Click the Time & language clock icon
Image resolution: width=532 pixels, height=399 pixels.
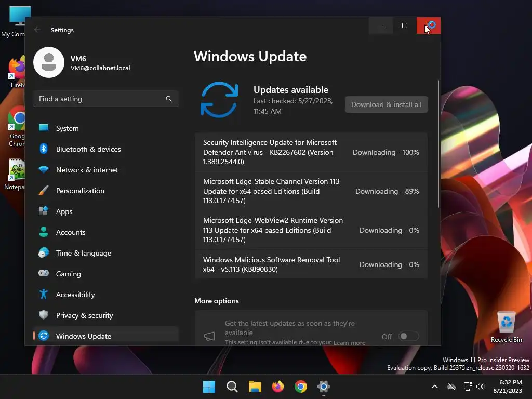coord(44,253)
